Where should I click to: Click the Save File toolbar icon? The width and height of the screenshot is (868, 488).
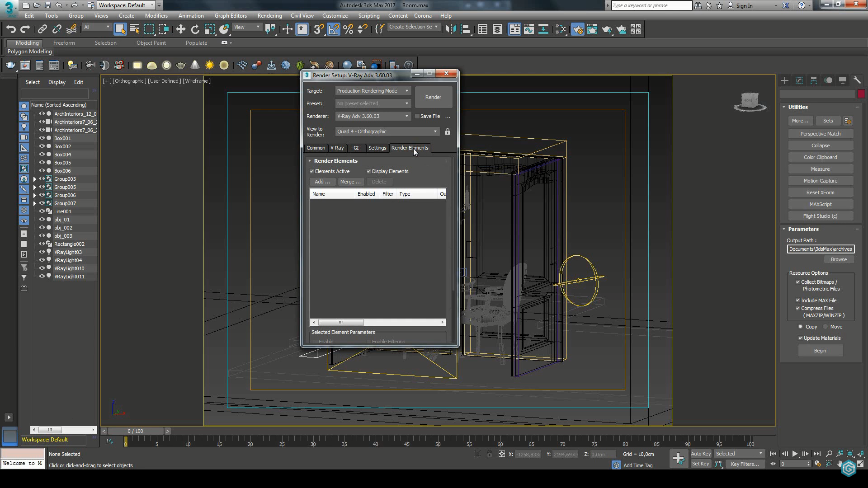47,5
